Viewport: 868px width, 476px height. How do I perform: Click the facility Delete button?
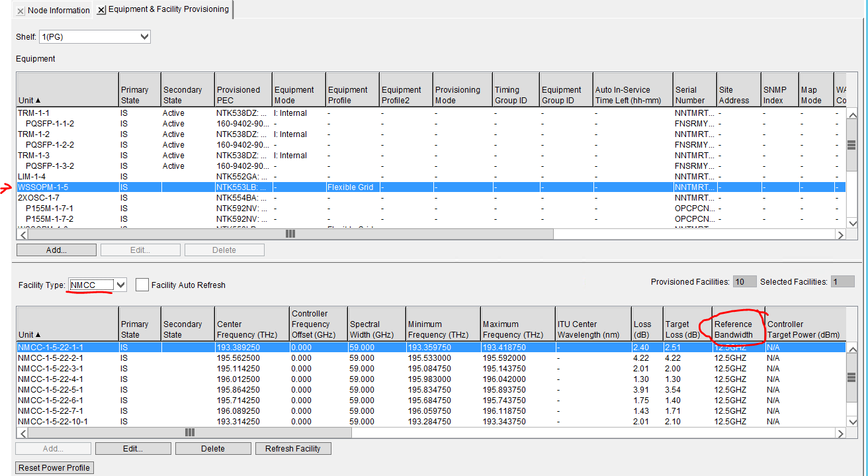tap(213, 448)
